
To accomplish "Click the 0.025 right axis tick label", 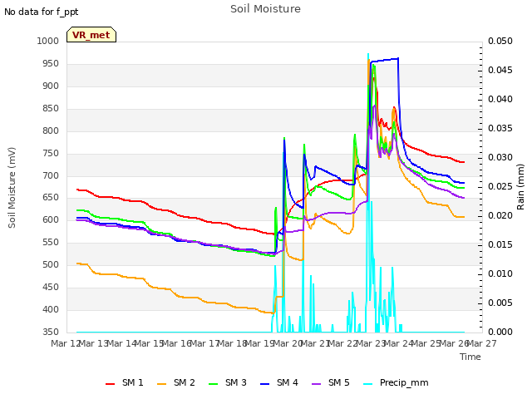I will pyautogui.click(x=500, y=186).
